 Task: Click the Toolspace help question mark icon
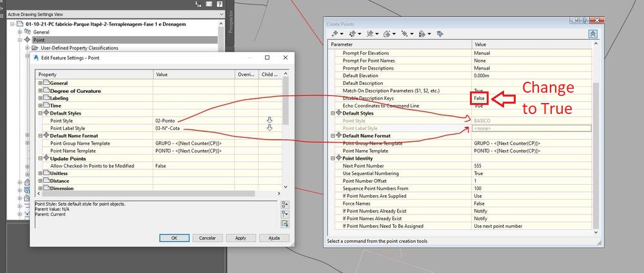(x=220, y=4)
